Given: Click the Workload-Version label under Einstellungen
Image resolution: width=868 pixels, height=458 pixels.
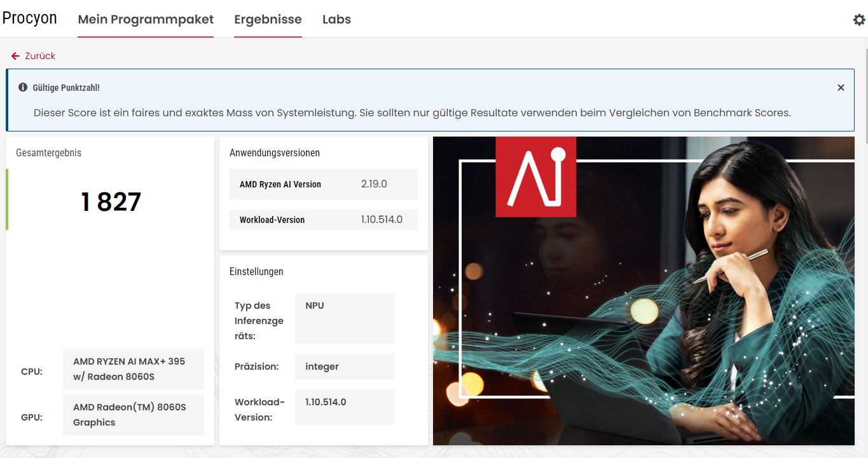Looking at the screenshot, I should (260, 410).
